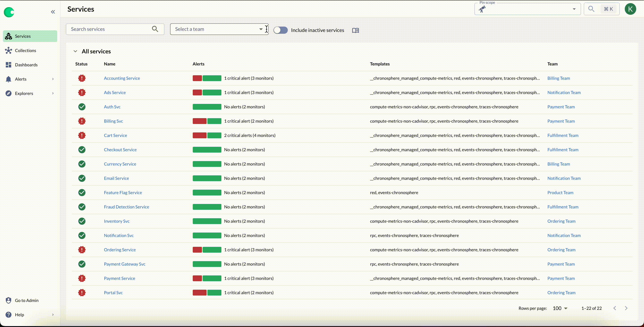Open Dashboards in the sidebar
Image resolution: width=644 pixels, height=327 pixels.
26,65
